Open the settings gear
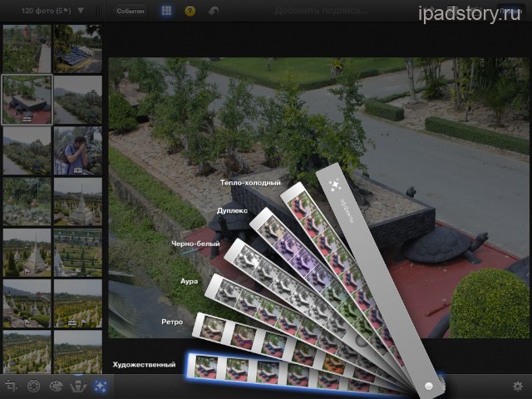 click(518, 386)
